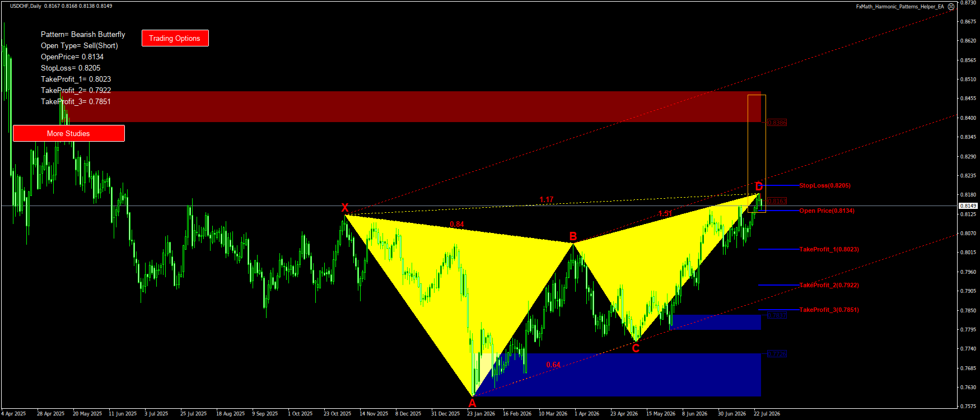Click the 22 Jul 2026 date label

(767, 414)
